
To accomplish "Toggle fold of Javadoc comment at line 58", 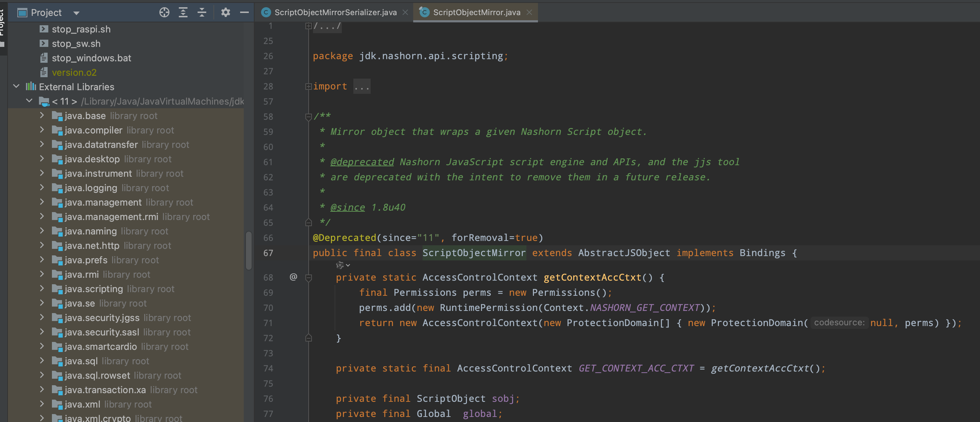I will point(309,117).
